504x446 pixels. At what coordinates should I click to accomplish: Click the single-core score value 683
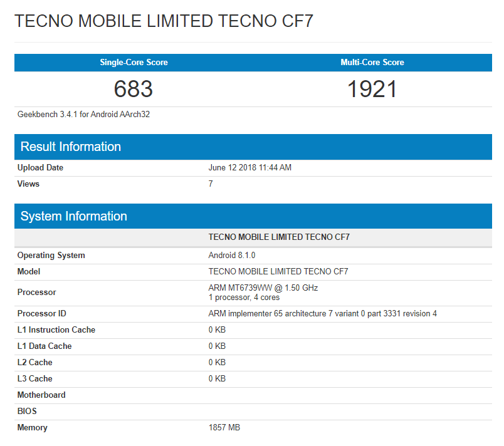134,89
